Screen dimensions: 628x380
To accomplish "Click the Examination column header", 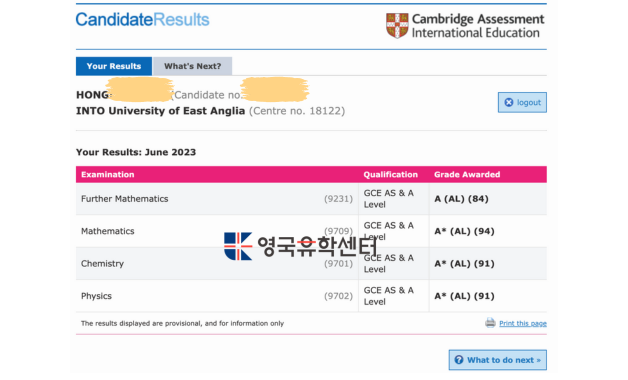I will coord(108,175).
